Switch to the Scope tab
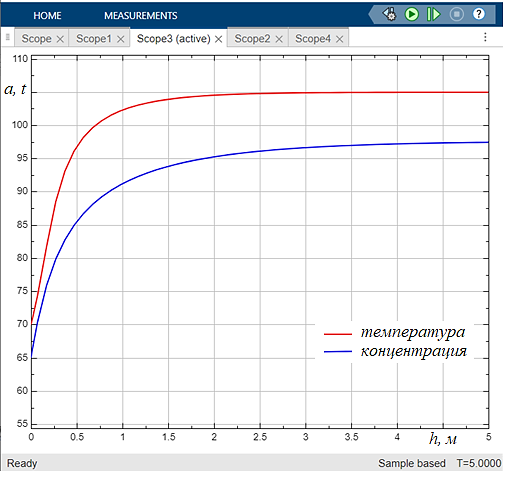 36,39
